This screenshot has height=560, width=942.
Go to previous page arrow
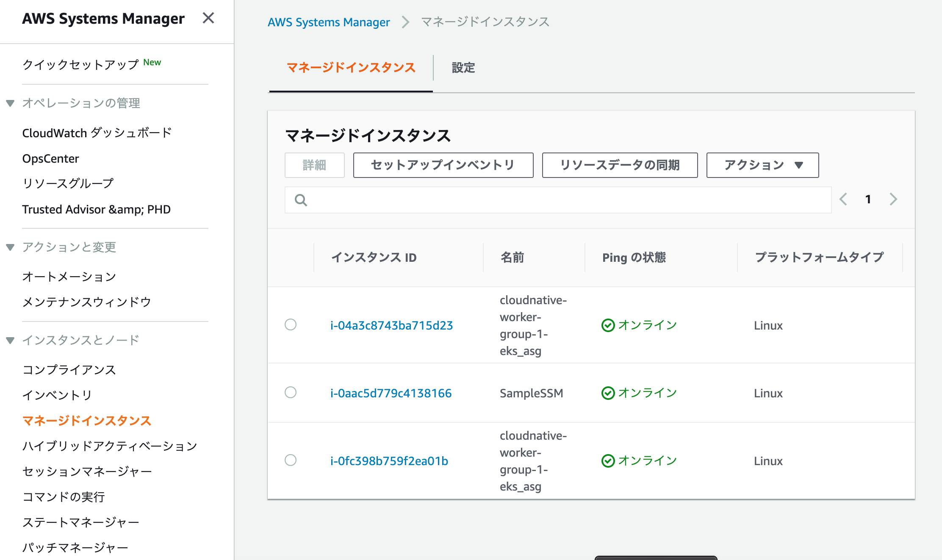point(843,199)
